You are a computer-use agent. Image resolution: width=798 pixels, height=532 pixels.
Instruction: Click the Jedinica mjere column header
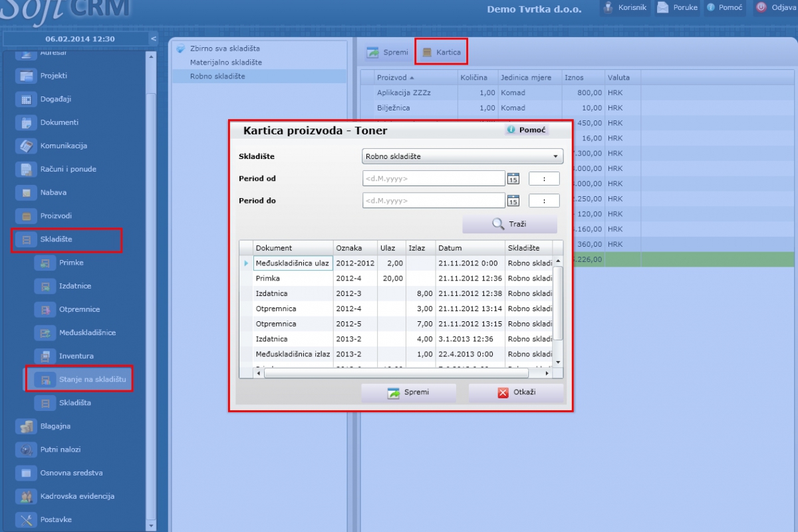click(x=529, y=77)
